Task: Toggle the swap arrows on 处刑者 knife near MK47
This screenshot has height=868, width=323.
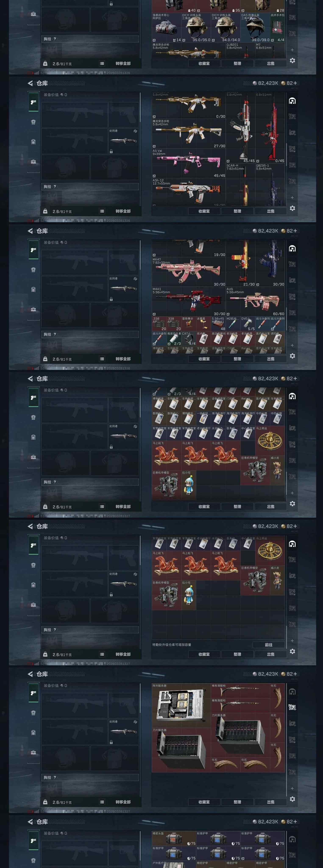Action: (x=135, y=279)
